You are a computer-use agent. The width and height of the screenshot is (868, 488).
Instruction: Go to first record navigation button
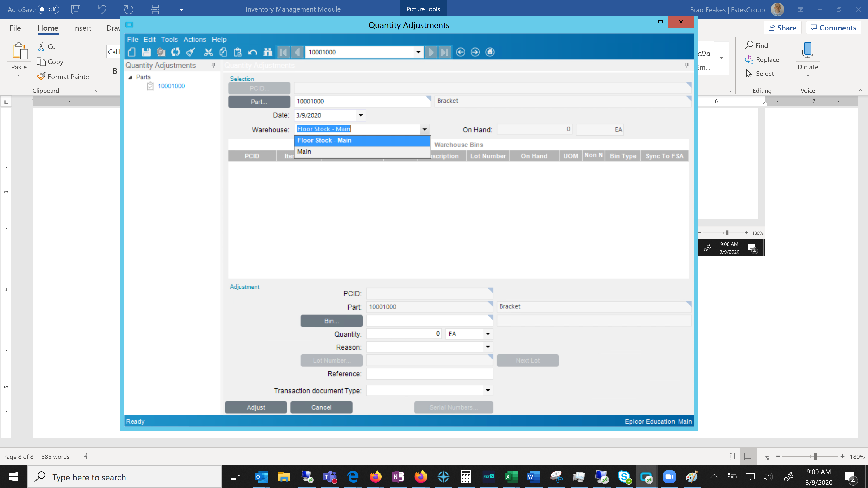point(283,52)
